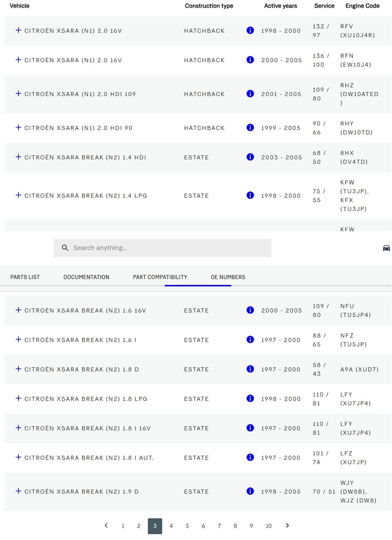Screen dimensions: 392x540
Task: Click the 2003 - 2005 years cell
Action: [282, 157]
